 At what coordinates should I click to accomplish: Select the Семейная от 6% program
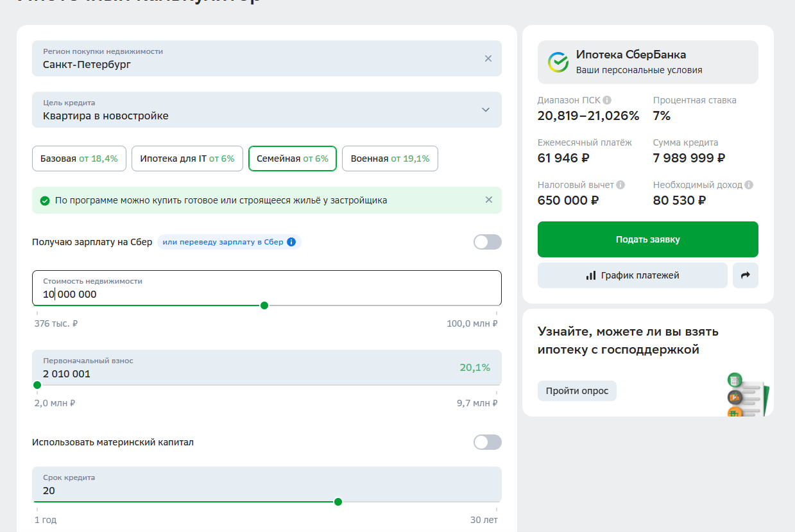coord(293,159)
